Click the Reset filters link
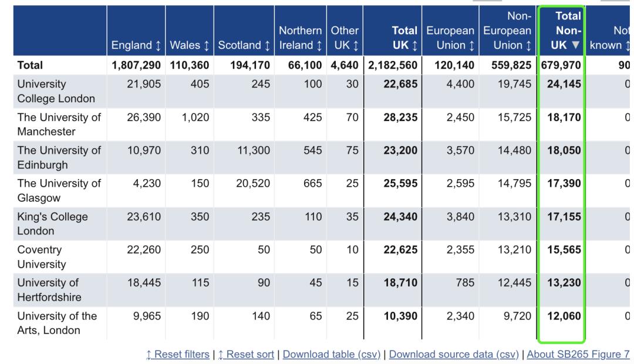This screenshot has width=634, height=364. point(178,354)
